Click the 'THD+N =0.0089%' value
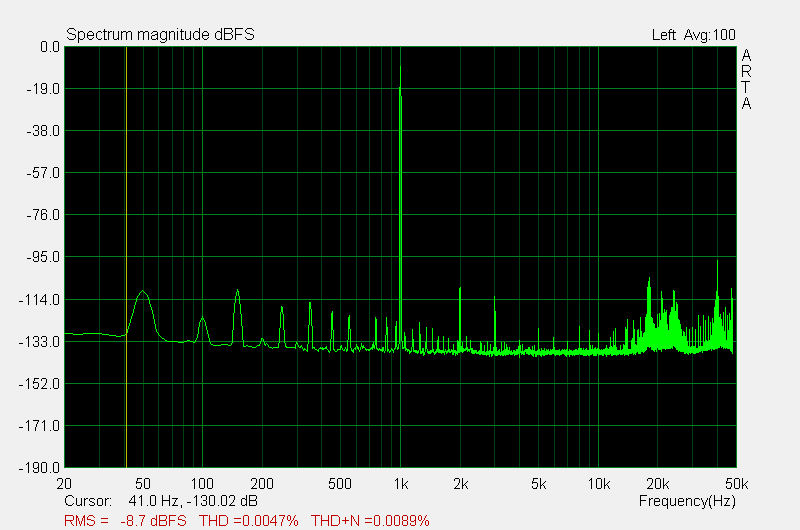 [x=370, y=521]
